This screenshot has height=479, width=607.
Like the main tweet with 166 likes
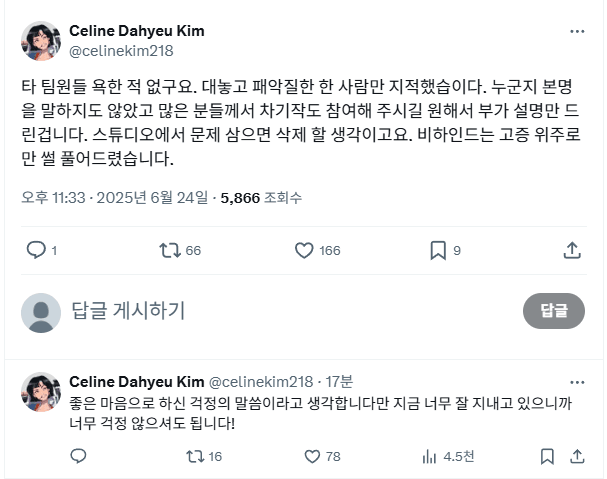pyautogui.click(x=302, y=250)
